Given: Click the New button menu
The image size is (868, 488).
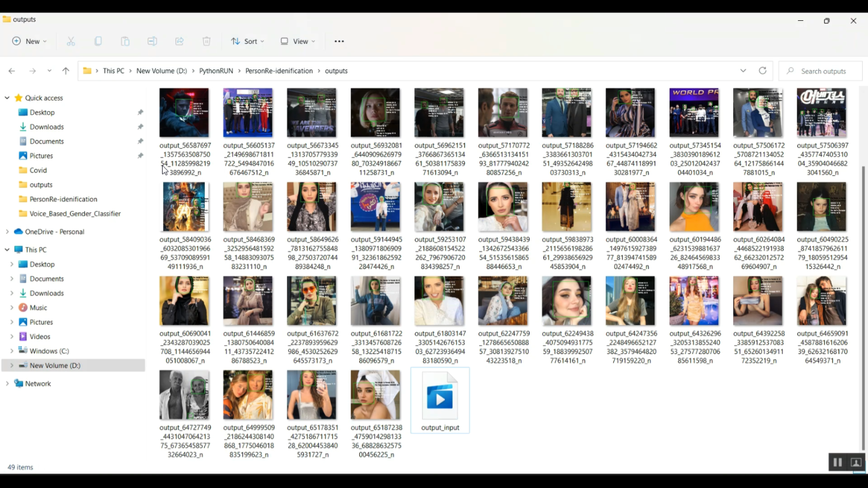Looking at the screenshot, I should tap(30, 41).
